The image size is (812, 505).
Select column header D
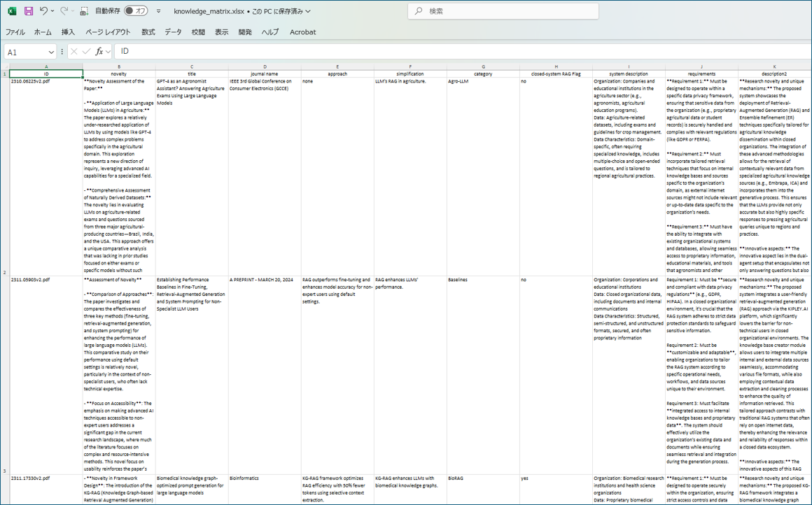coord(265,67)
